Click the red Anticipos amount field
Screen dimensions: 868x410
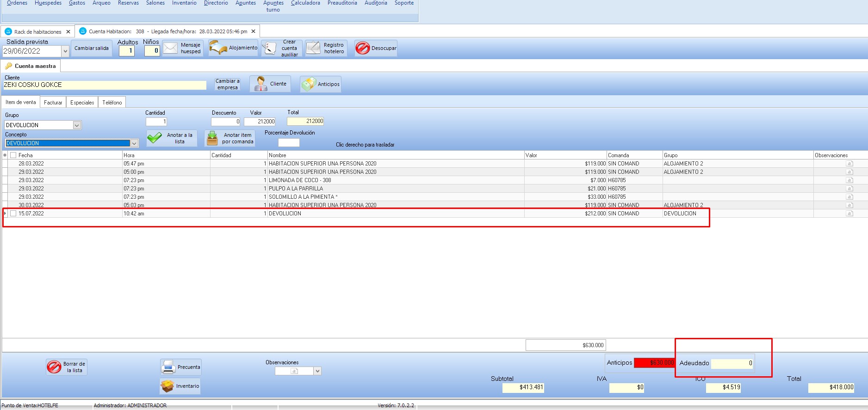click(x=654, y=363)
